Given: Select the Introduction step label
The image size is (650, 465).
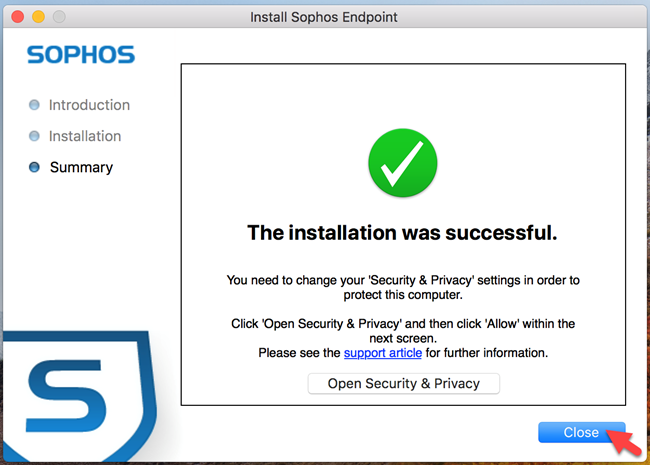Looking at the screenshot, I should pos(89,105).
